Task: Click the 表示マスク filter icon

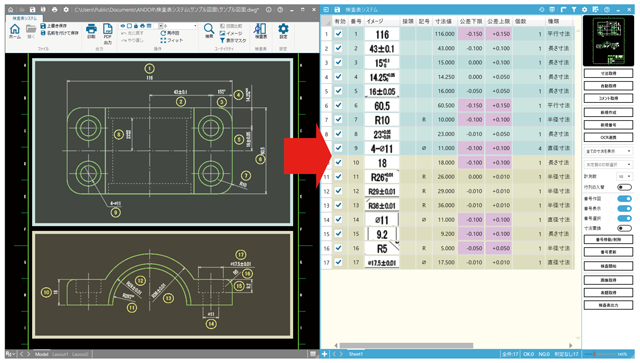Action: tap(222, 40)
